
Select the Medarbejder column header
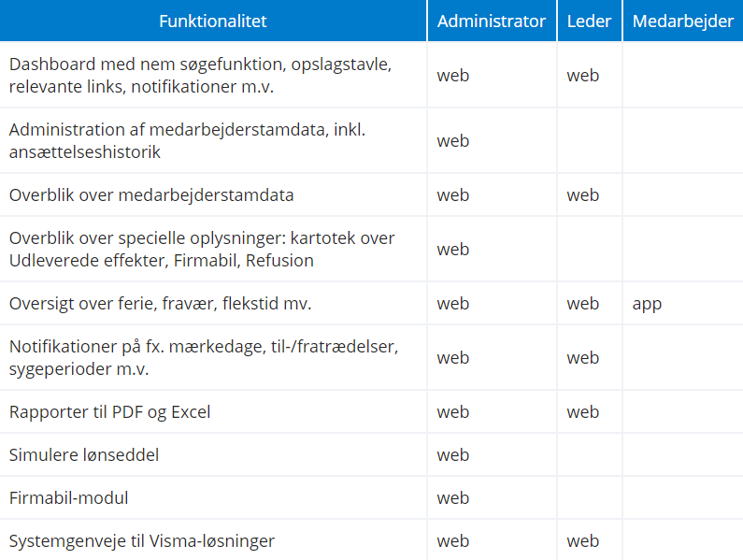coord(682,21)
